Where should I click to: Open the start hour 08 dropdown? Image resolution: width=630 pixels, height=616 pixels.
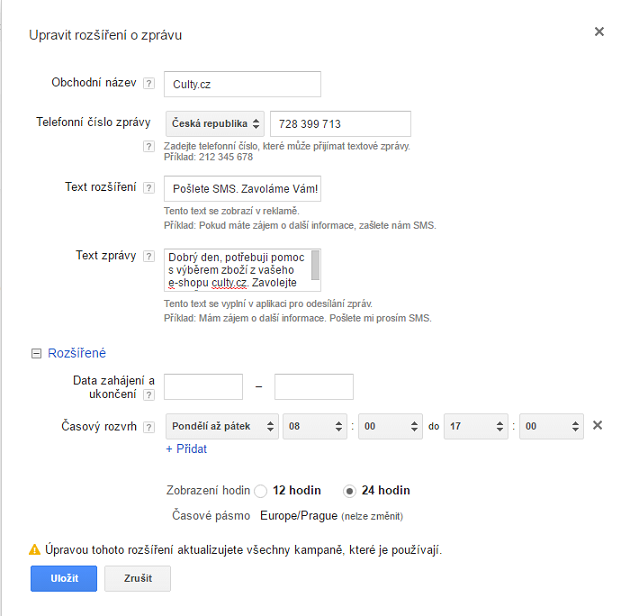tap(314, 427)
